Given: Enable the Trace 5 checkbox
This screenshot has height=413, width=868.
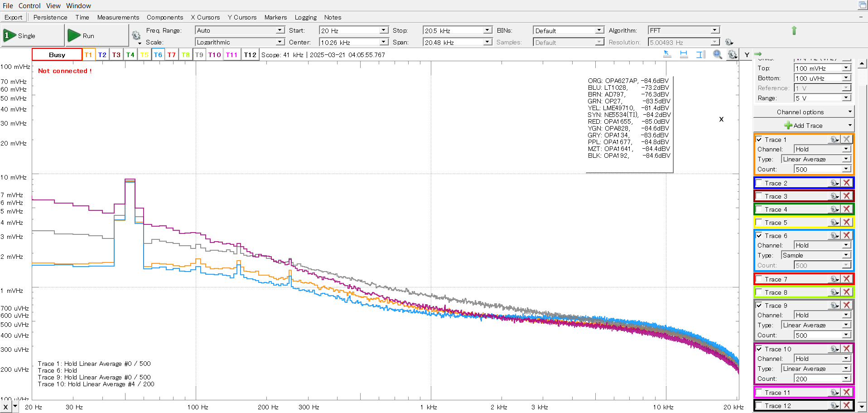Looking at the screenshot, I should point(759,222).
